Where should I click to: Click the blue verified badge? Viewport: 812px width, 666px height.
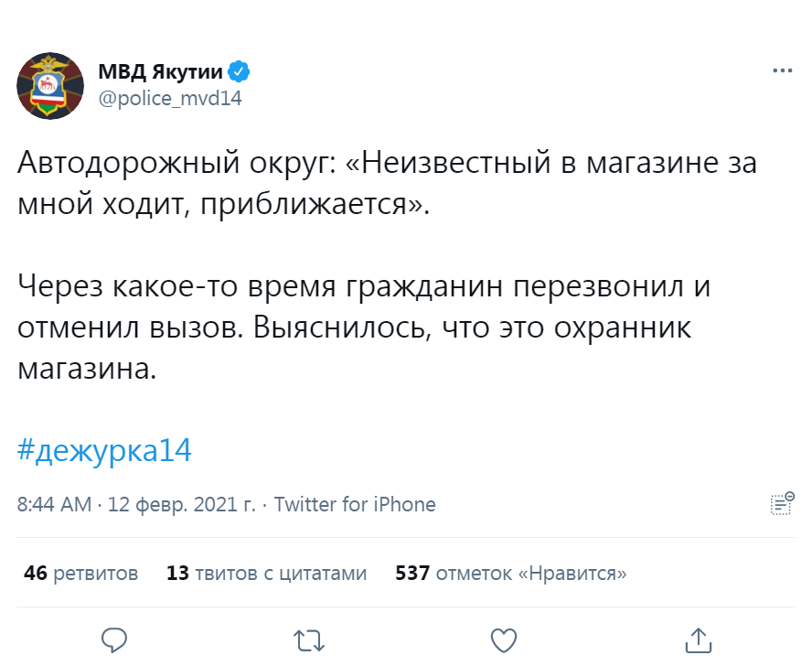240,72
